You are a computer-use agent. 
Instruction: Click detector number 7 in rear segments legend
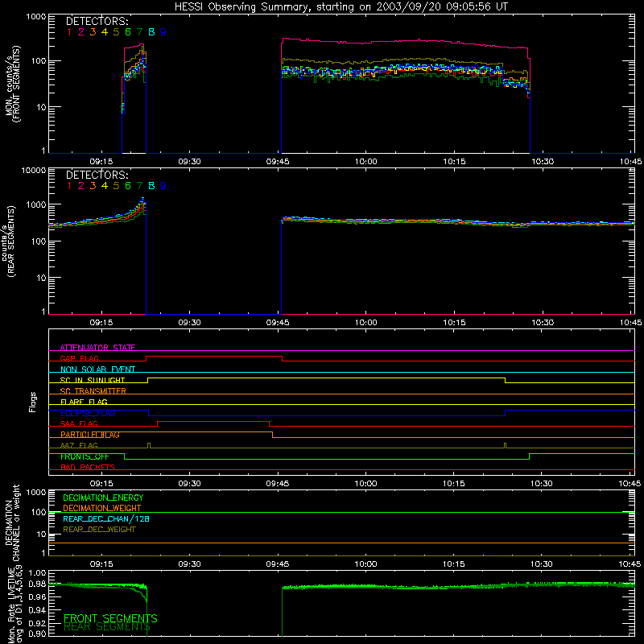click(139, 186)
